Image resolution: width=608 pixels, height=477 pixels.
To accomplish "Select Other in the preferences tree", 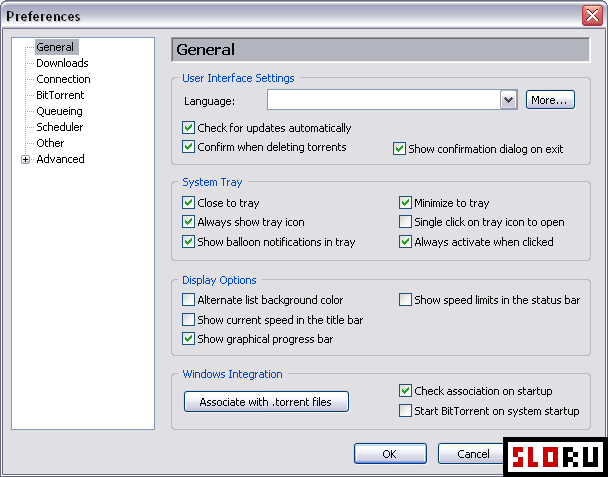I will (x=50, y=143).
